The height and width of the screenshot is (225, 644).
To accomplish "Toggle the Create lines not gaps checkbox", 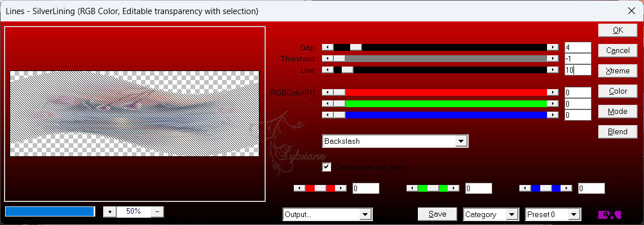I will coord(327,167).
